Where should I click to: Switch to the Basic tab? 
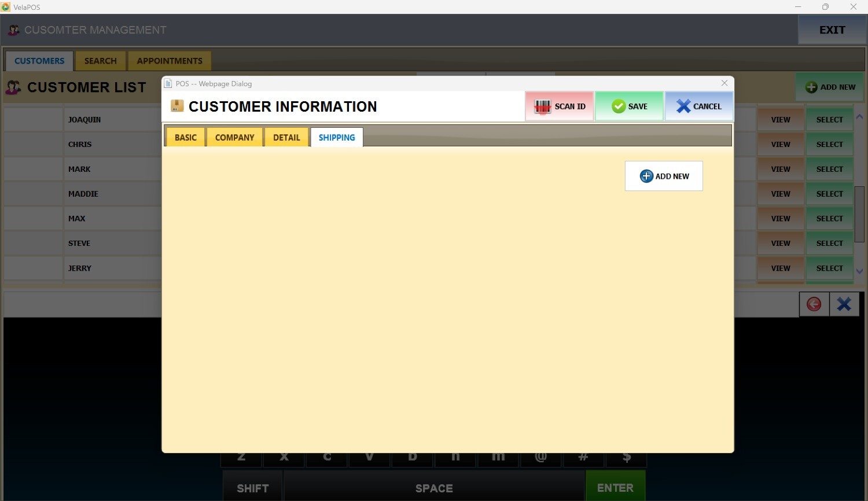186,138
